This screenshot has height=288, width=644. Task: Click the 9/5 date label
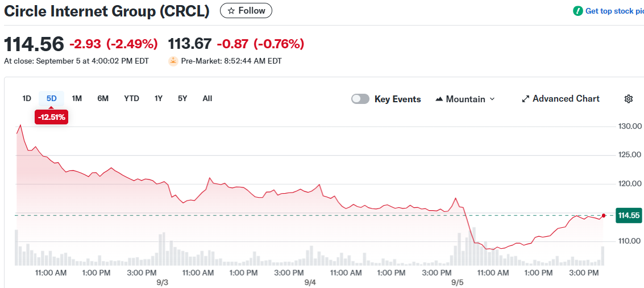(x=457, y=282)
